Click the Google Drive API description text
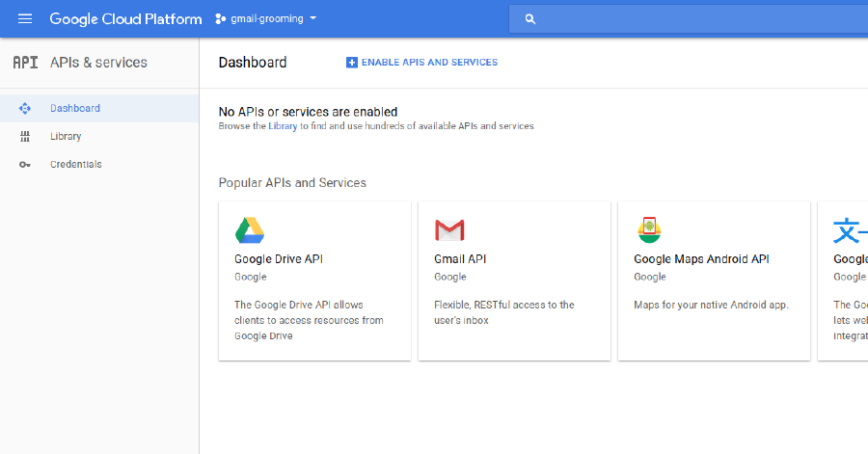868x454 pixels. pos(309,320)
